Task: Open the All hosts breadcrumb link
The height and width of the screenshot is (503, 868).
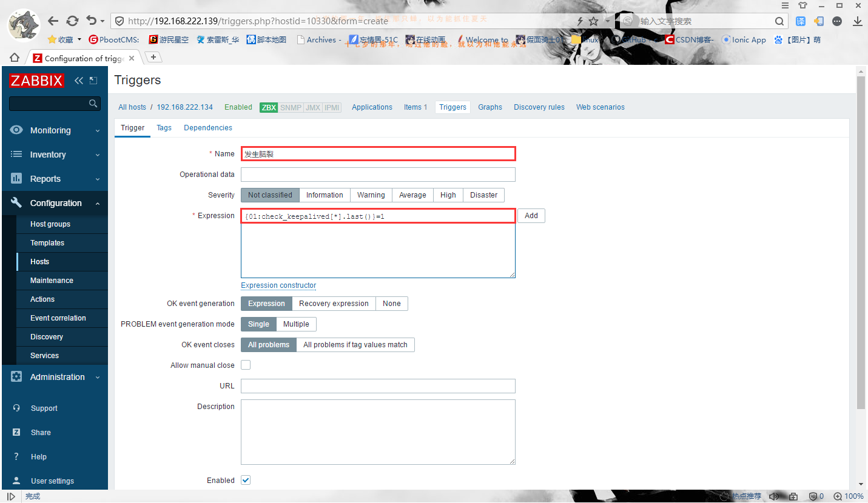Action: click(x=132, y=107)
